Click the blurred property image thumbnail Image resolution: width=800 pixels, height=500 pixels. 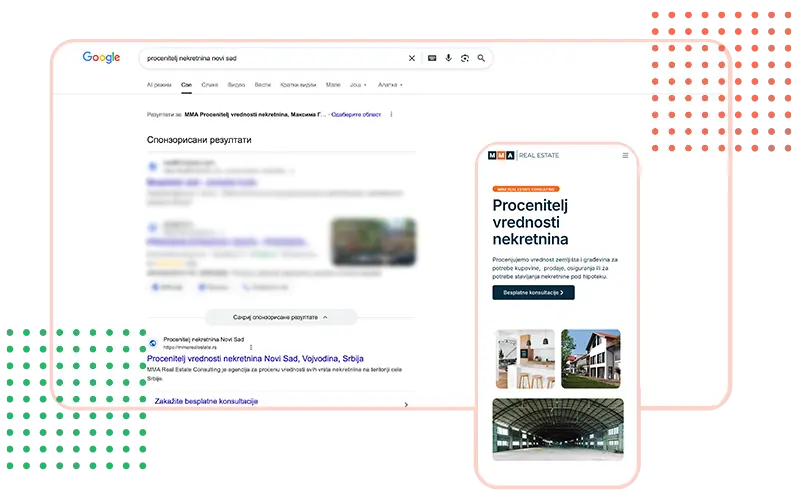(x=373, y=241)
